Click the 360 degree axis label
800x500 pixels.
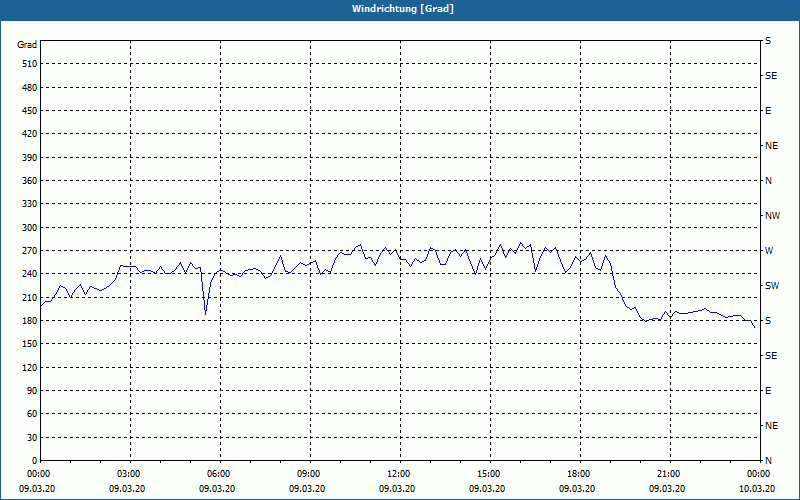tap(30, 181)
